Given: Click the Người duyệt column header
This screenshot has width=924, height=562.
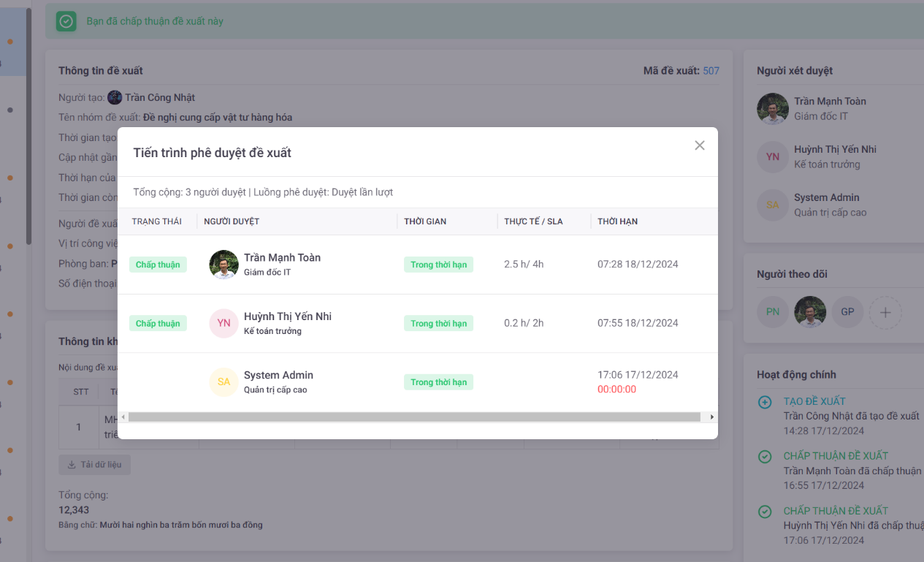Looking at the screenshot, I should point(232,221).
